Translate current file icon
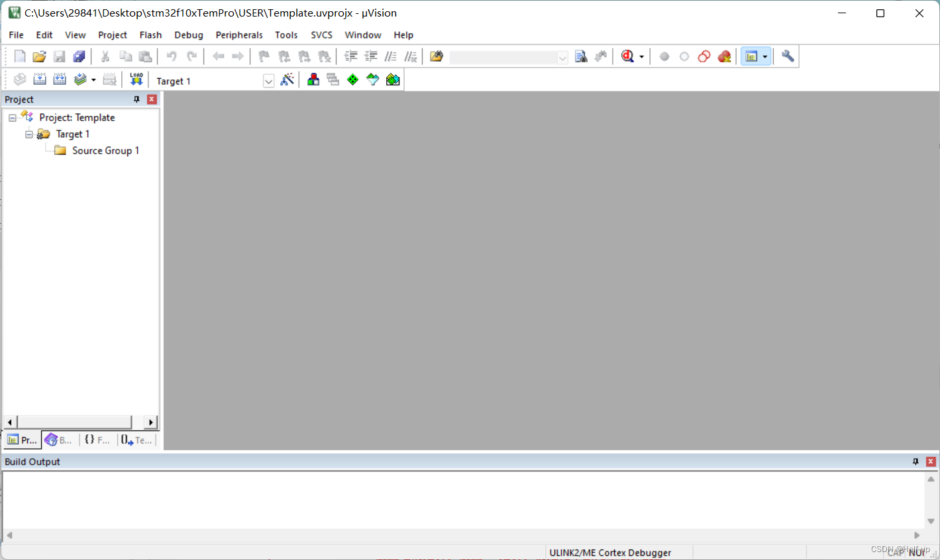 click(x=20, y=79)
